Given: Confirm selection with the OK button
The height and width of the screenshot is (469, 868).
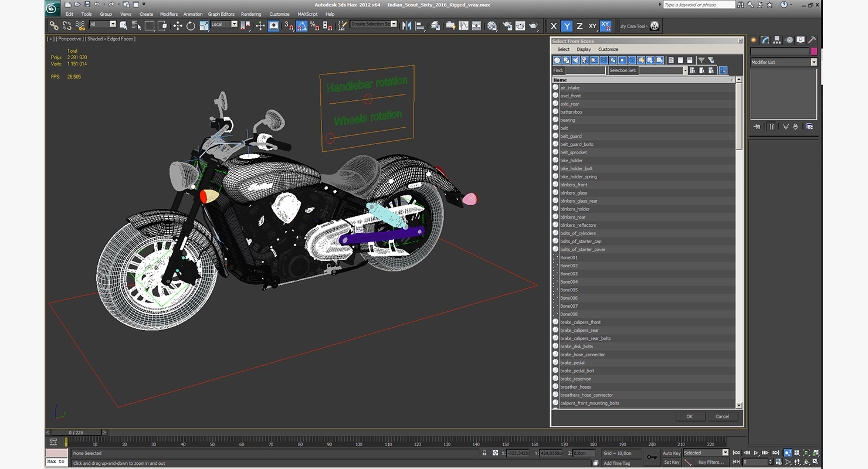Looking at the screenshot, I should click(689, 416).
